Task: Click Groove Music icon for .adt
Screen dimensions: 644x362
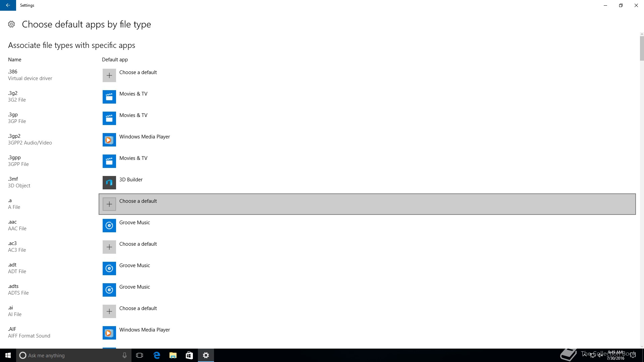Action: [x=109, y=268]
